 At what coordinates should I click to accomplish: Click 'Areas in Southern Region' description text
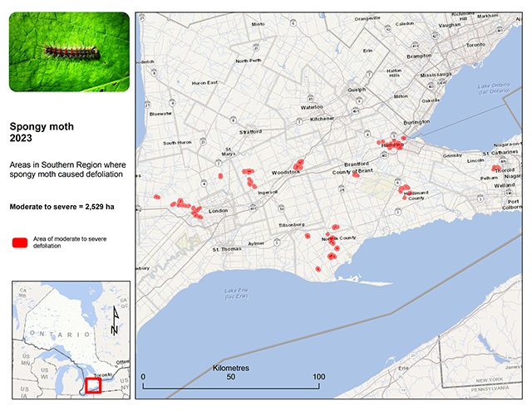[x=67, y=169]
